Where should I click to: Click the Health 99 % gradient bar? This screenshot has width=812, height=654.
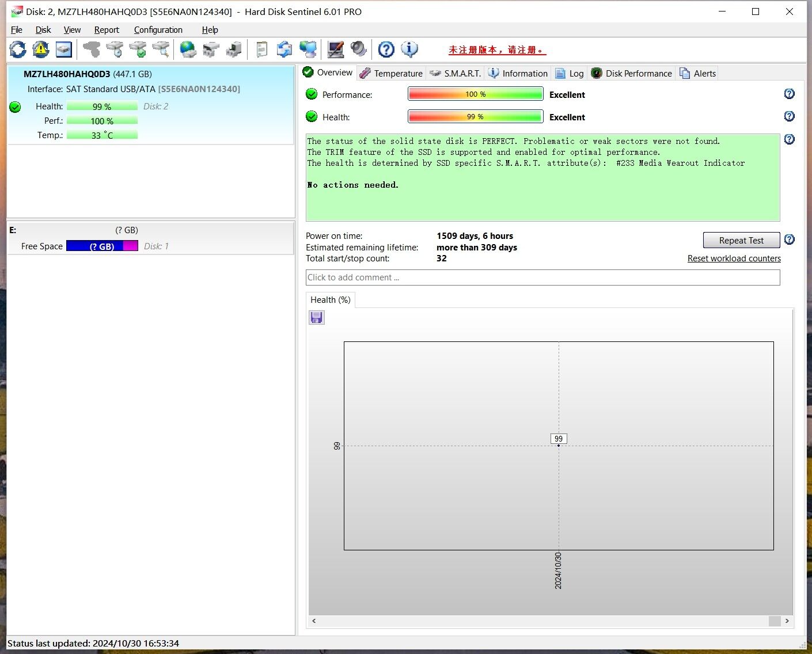[475, 116]
